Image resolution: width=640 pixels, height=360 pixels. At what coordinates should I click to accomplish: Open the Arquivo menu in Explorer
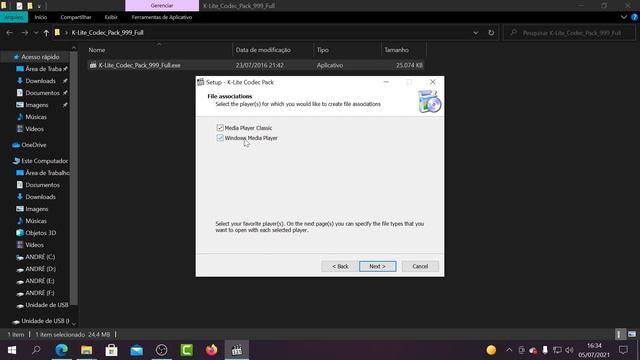[x=14, y=17]
